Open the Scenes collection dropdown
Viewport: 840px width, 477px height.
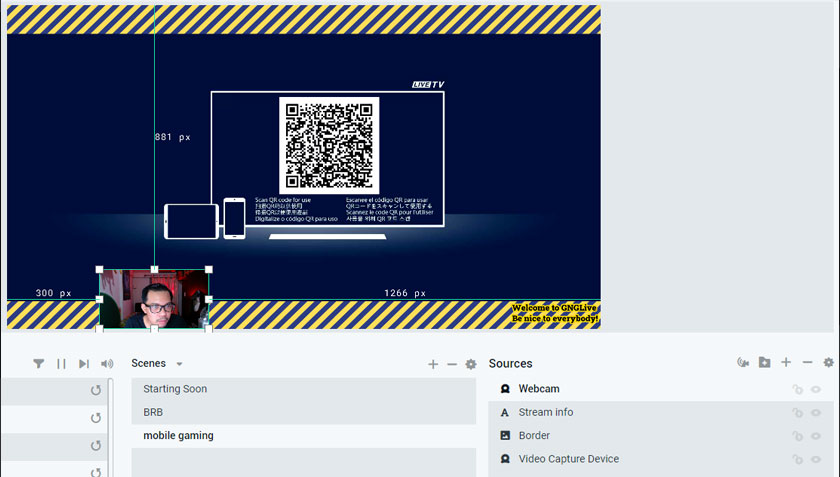pyautogui.click(x=179, y=364)
